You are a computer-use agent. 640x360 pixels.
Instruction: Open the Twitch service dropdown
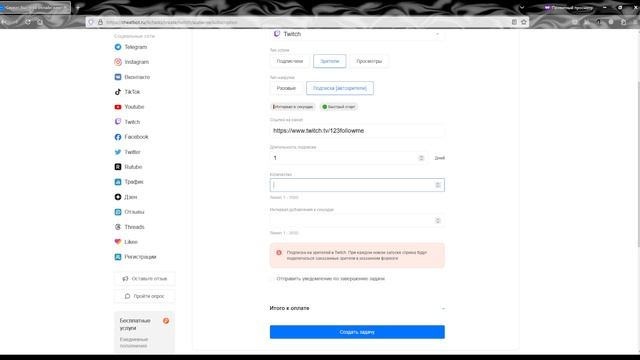click(x=357, y=34)
